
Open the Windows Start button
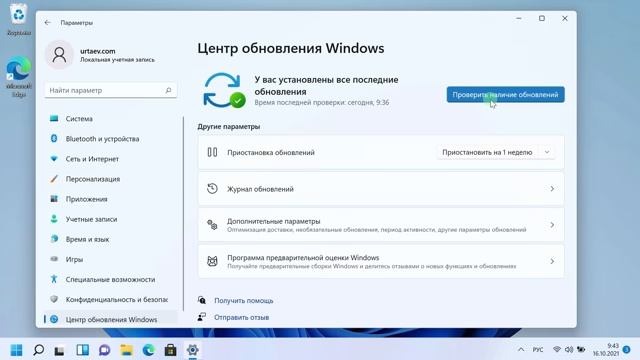(x=16, y=350)
